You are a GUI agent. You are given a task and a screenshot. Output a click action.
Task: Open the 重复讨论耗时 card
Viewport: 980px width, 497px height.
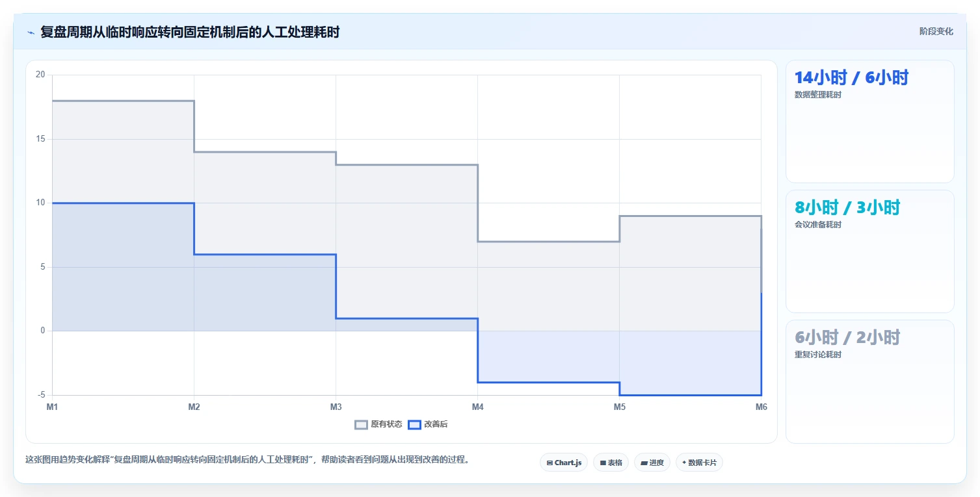click(870, 381)
